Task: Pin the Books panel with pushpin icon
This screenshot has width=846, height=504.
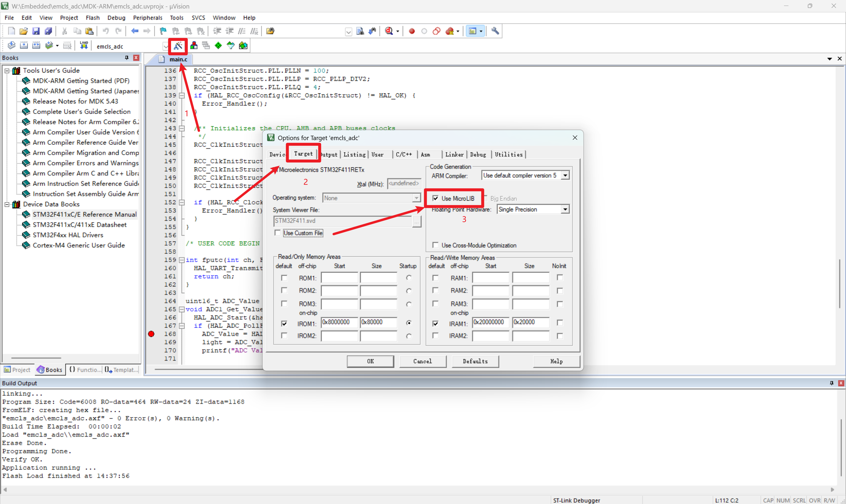Action: click(x=127, y=58)
